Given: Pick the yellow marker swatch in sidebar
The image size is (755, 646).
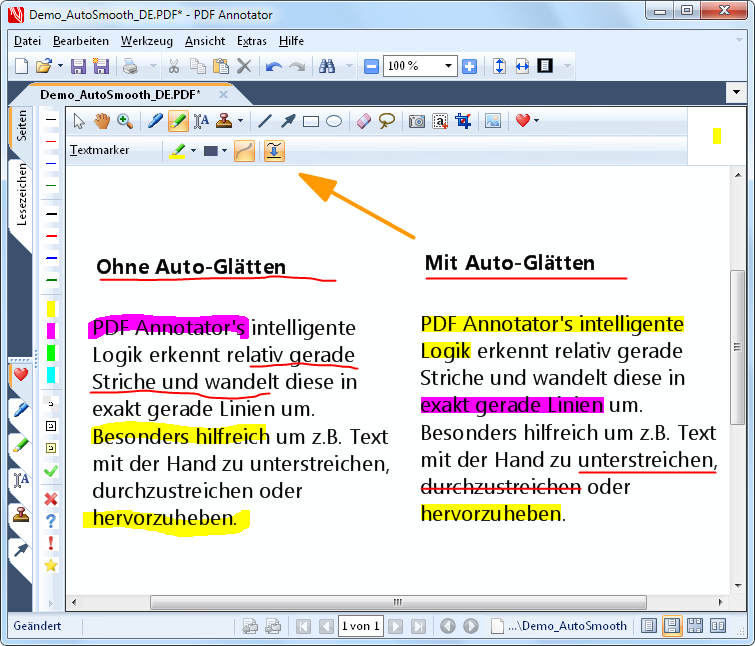Looking at the screenshot, I should click(x=51, y=309).
